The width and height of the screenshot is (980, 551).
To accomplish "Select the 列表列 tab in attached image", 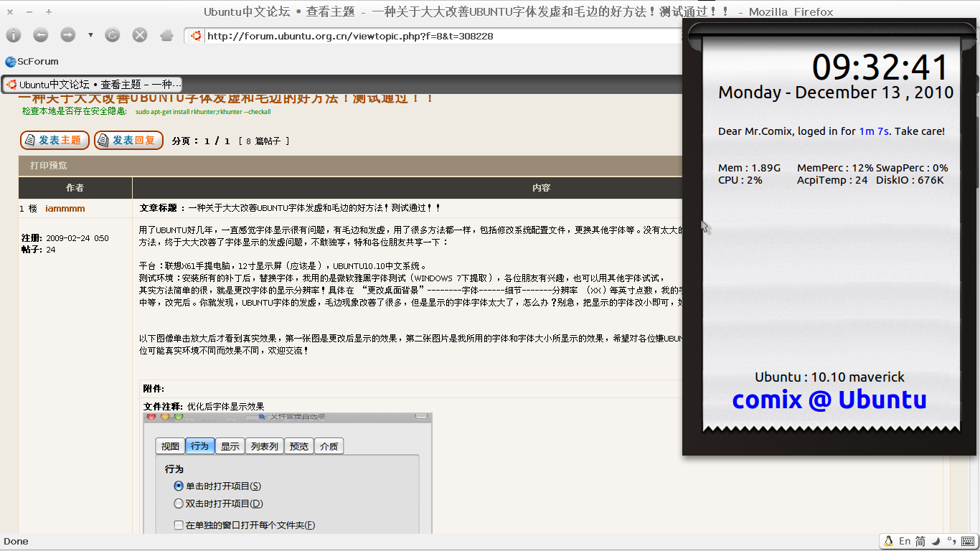I will click(x=264, y=446).
